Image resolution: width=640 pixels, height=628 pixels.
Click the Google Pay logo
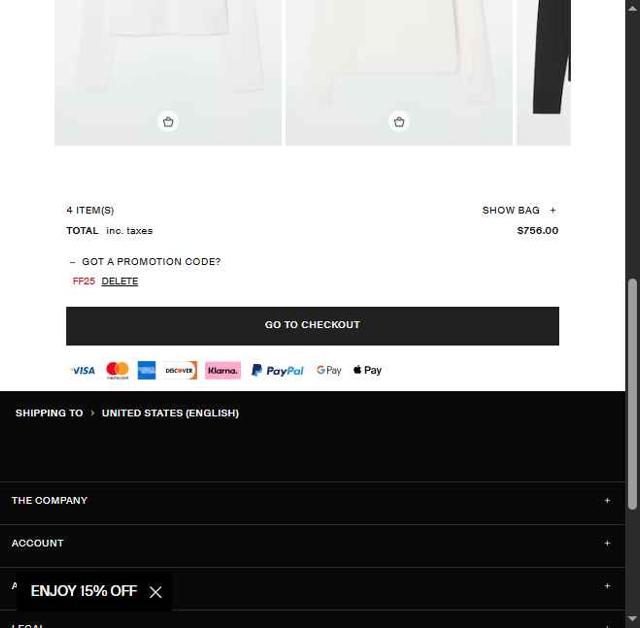329,371
